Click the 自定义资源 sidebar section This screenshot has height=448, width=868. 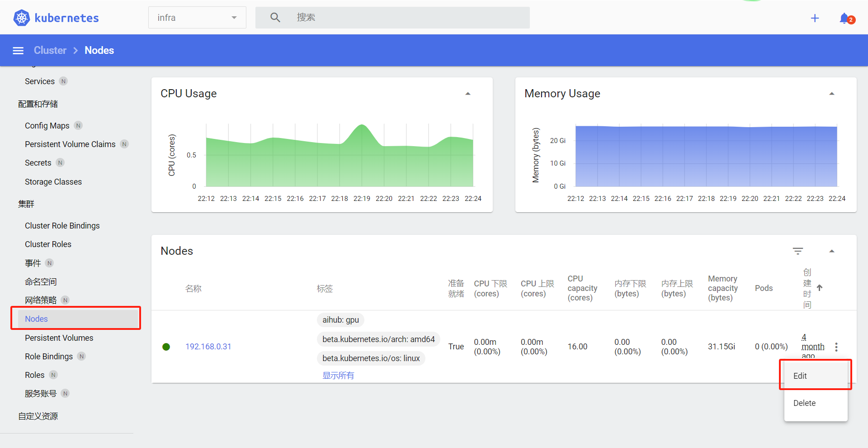tap(38, 416)
